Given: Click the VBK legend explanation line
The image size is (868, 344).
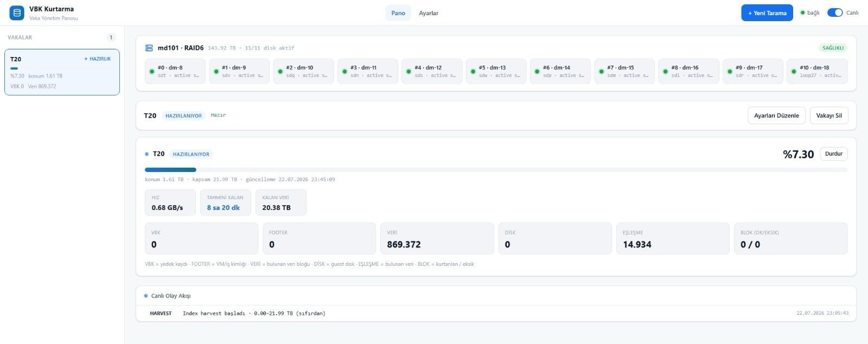Looking at the screenshot, I should coord(309,264).
